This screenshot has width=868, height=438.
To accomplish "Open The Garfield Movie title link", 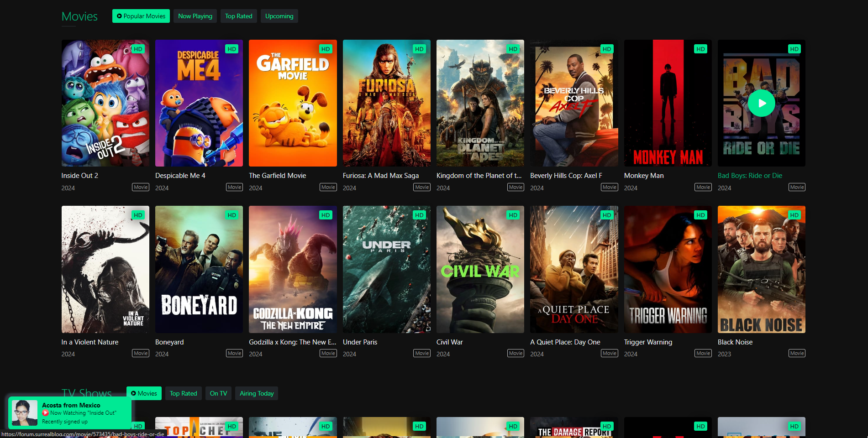I will coord(277,176).
